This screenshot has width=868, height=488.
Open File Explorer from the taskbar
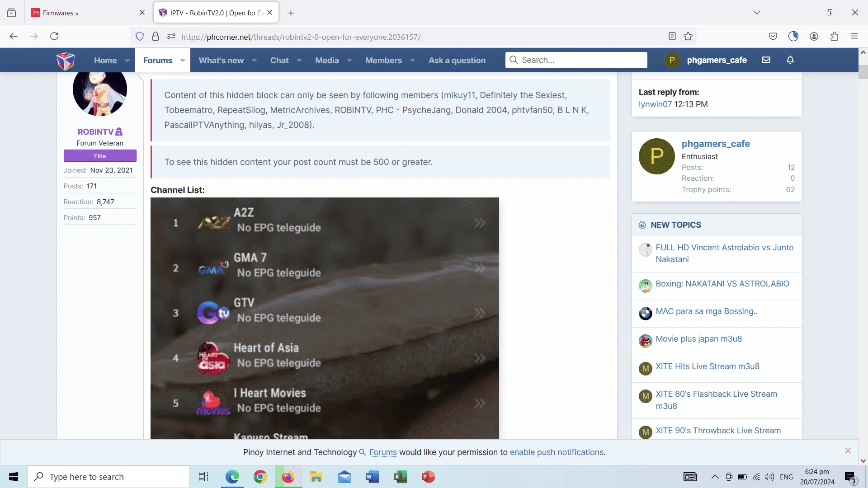[x=316, y=477]
